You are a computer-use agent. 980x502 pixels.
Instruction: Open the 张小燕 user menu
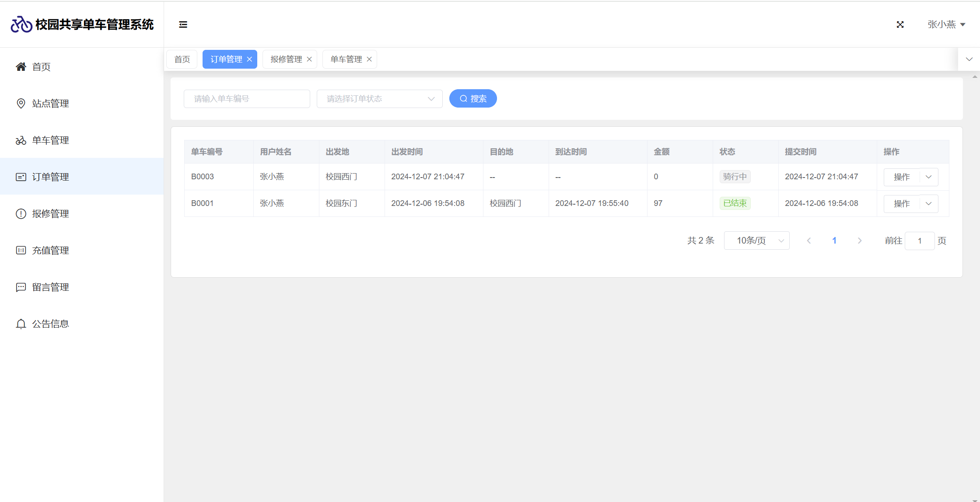[946, 24]
